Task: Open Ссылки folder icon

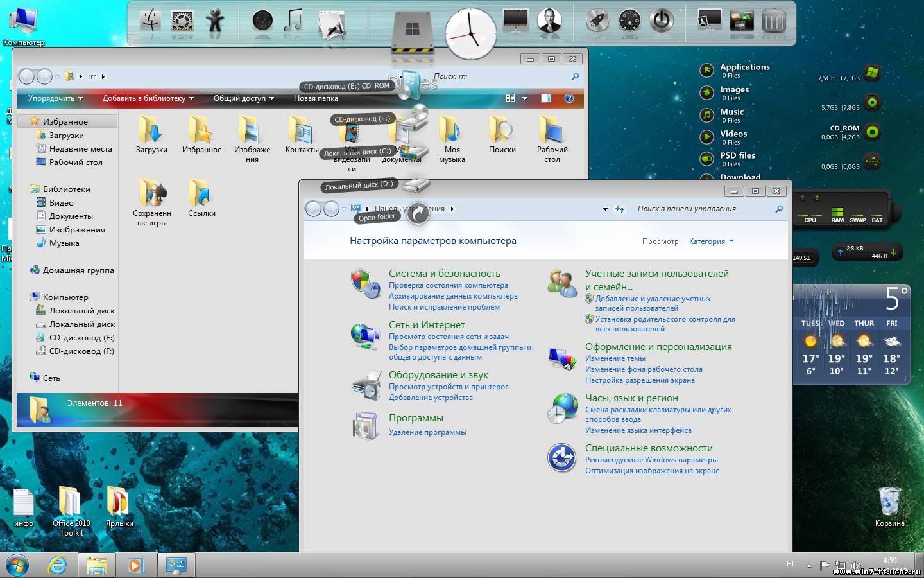Action: (x=201, y=198)
